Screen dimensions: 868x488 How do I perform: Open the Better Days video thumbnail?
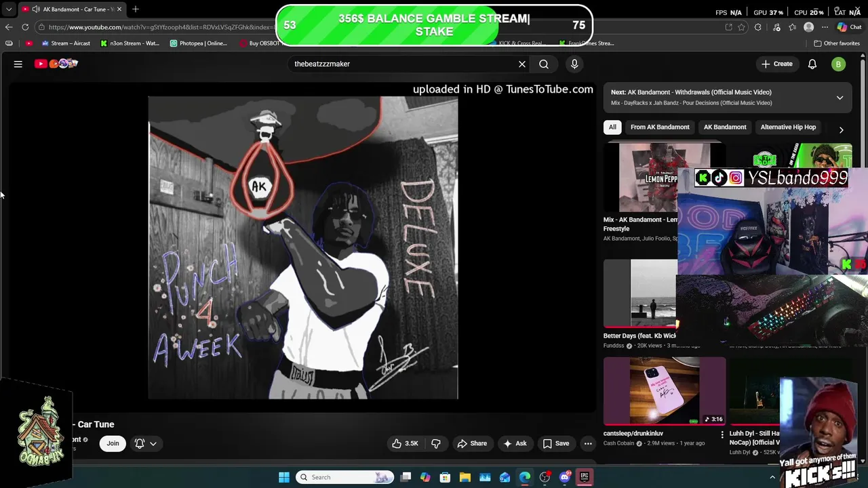640,293
